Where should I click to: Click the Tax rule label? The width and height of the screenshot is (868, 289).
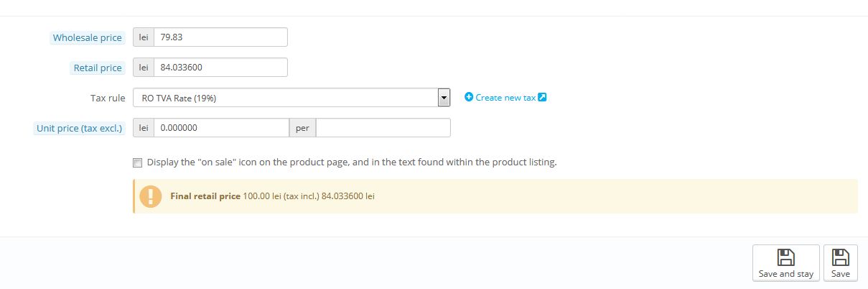(108, 98)
